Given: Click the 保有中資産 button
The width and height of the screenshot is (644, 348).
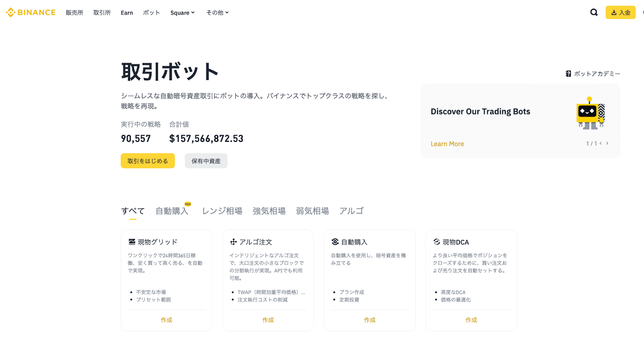Looking at the screenshot, I should pos(206,161).
